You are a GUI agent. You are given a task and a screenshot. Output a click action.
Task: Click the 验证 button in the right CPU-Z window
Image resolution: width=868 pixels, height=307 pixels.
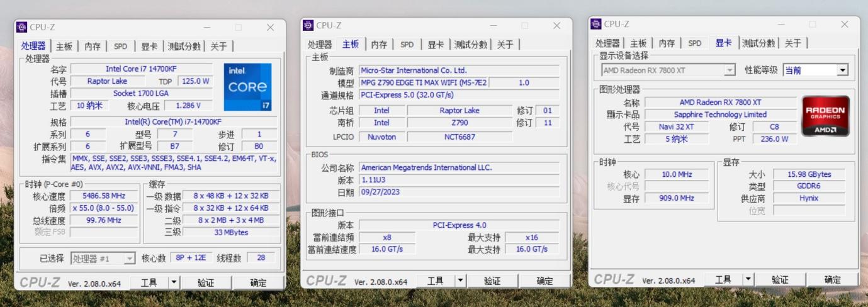(x=780, y=279)
